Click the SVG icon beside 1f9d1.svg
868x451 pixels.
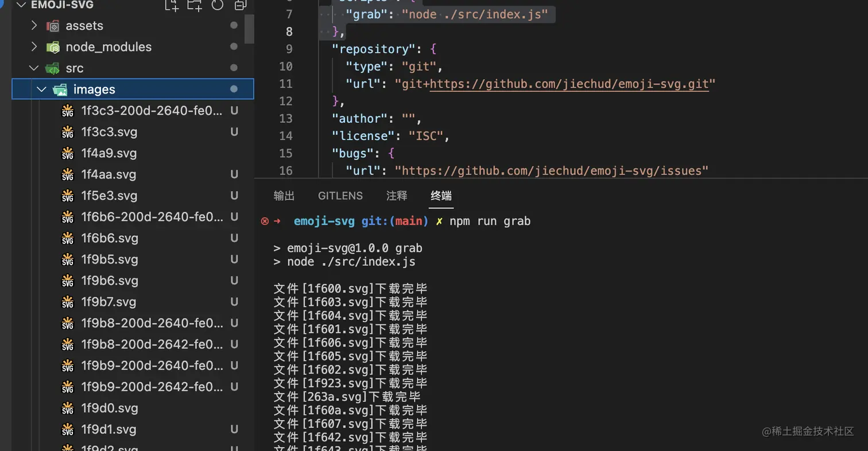[x=68, y=429]
